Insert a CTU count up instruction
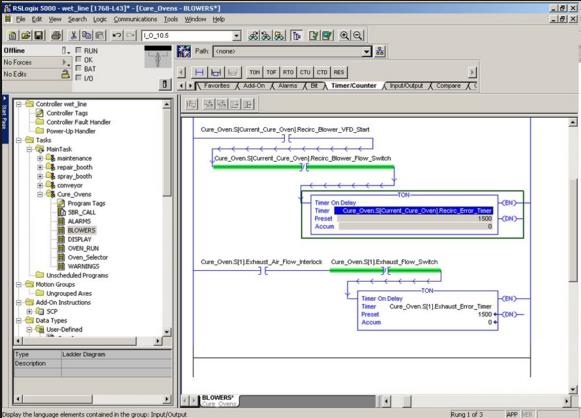Image resolution: width=581 pixels, height=418 pixels. click(x=305, y=72)
